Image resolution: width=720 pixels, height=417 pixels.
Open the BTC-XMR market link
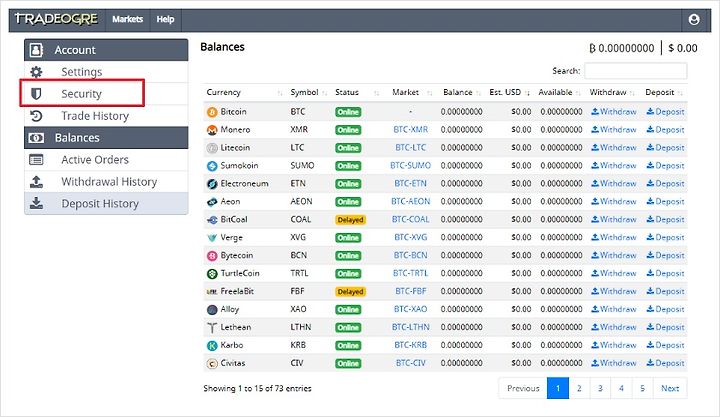(411, 130)
